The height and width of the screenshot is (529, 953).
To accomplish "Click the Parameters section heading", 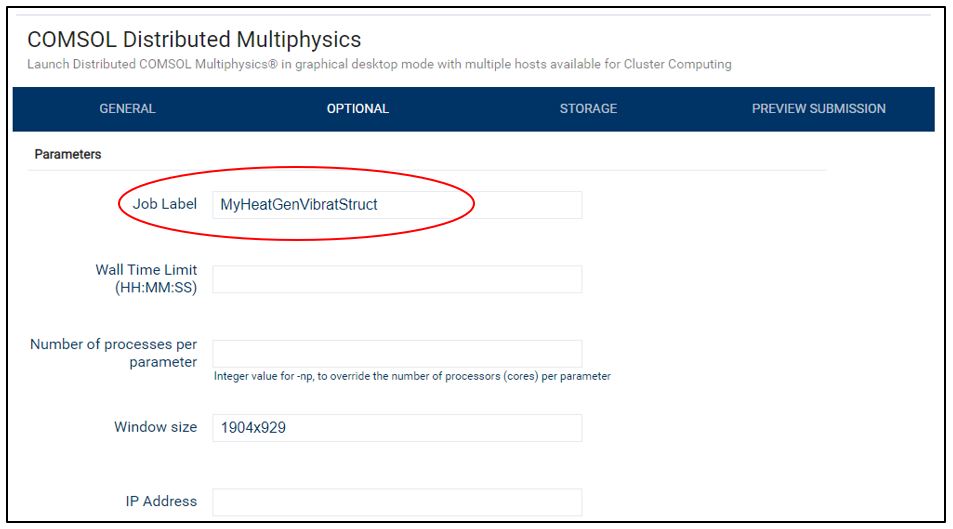I will point(67,154).
